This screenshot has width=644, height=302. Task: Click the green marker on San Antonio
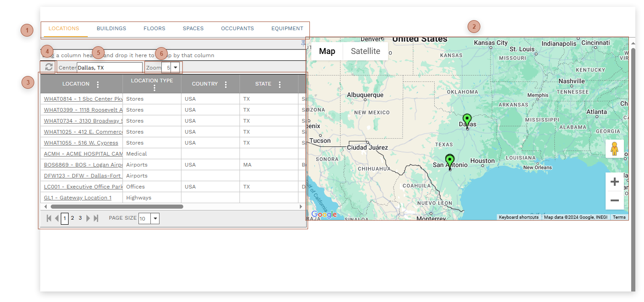pos(450,160)
